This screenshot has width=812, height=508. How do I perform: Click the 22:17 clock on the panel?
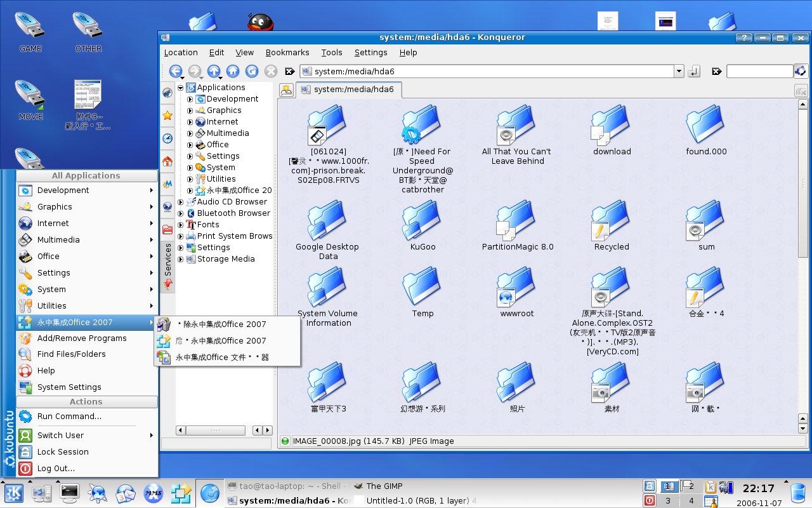(x=759, y=488)
